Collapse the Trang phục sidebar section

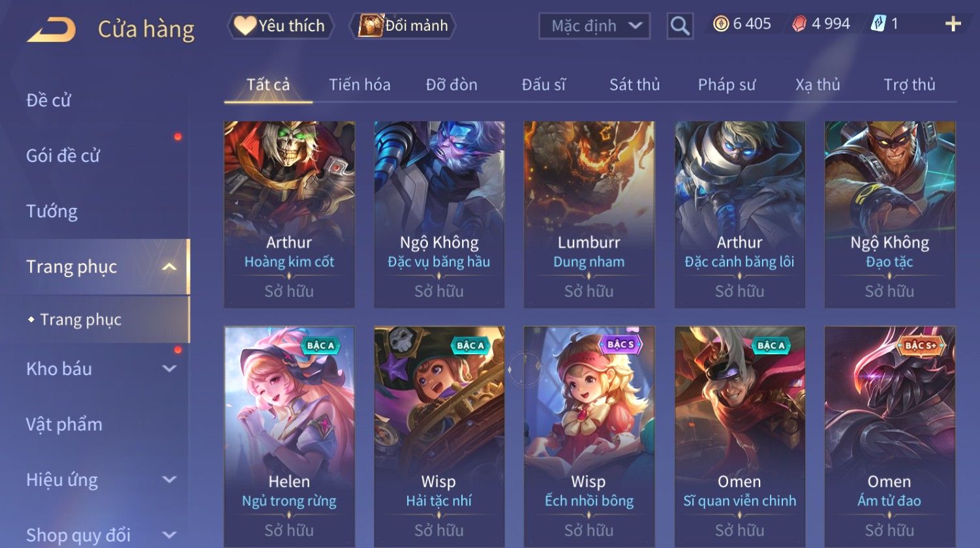click(x=170, y=267)
